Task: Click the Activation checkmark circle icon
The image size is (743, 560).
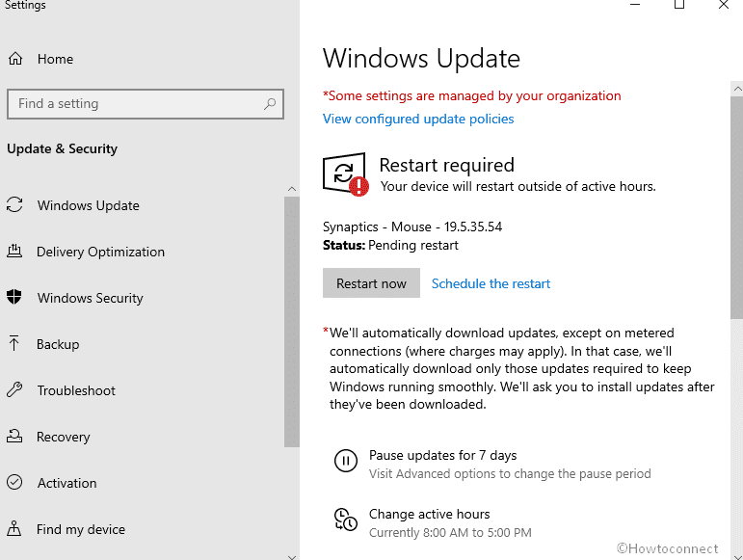Action: (14, 483)
